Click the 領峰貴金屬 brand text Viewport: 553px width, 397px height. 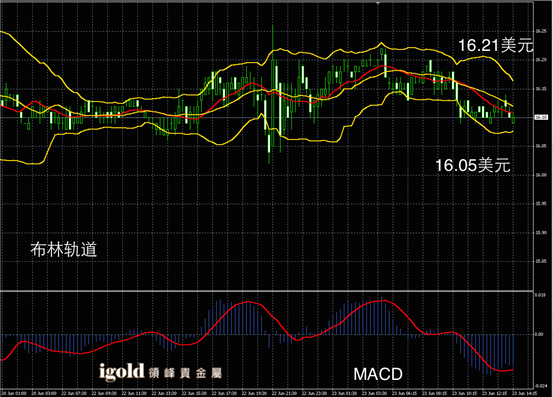tap(186, 373)
